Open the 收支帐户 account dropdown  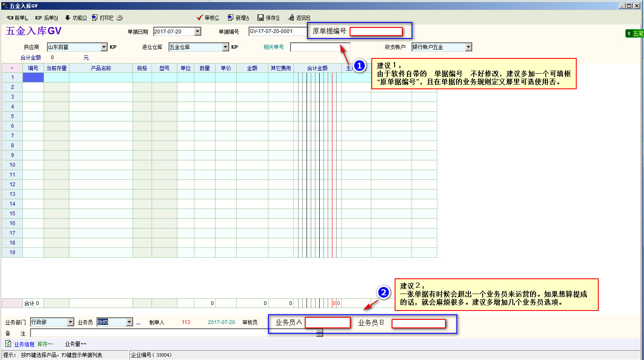tap(468, 47)
